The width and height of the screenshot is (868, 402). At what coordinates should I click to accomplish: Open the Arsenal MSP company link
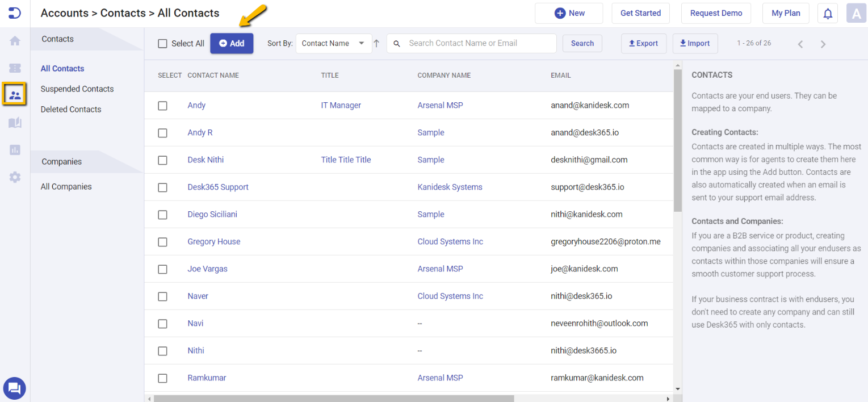click(x=440, y=105)
